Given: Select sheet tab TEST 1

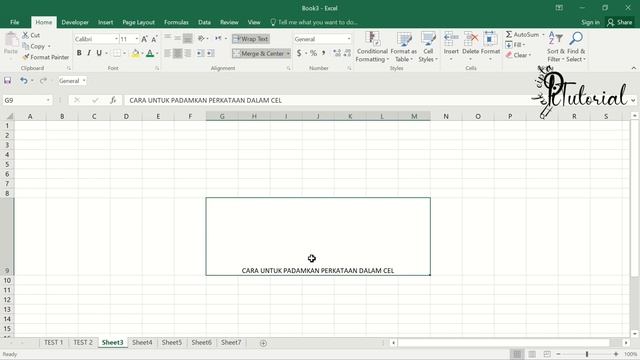Looking at the screenshot, I should tap(53, 342).
